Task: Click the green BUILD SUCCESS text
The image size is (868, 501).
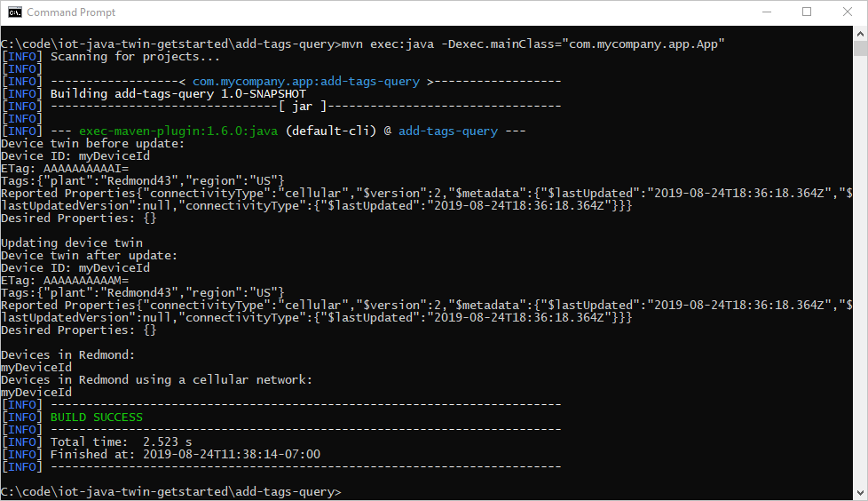Action: pyautogui.click(x=97, y=417)
